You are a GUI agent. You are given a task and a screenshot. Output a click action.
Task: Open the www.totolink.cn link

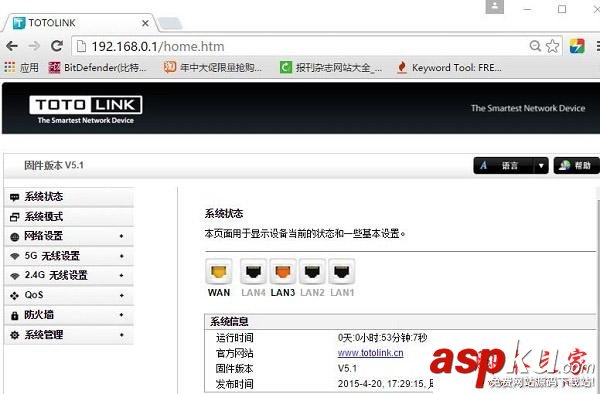[370, 353]
